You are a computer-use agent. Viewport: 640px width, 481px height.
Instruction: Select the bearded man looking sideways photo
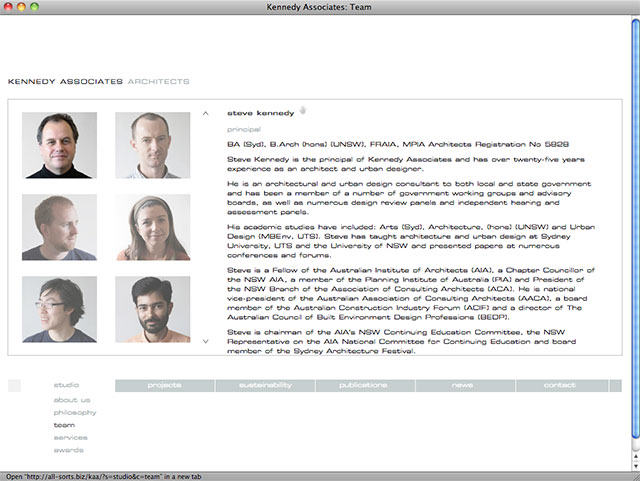coord(60,227)
